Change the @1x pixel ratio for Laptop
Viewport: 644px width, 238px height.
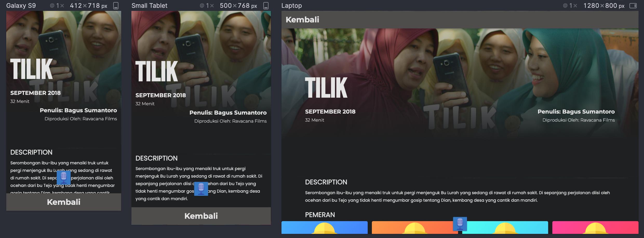coord(570,6)
